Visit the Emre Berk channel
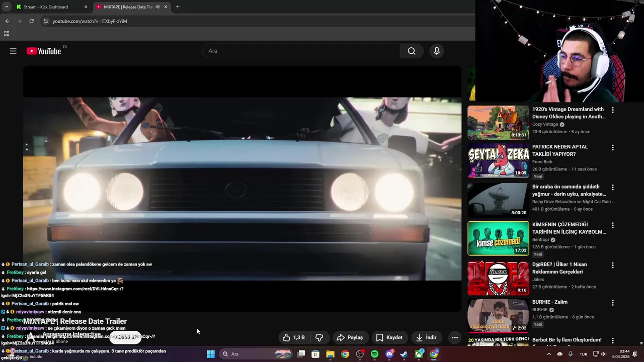644x362 pixels. pyautogui.click(x=542, y=162)
